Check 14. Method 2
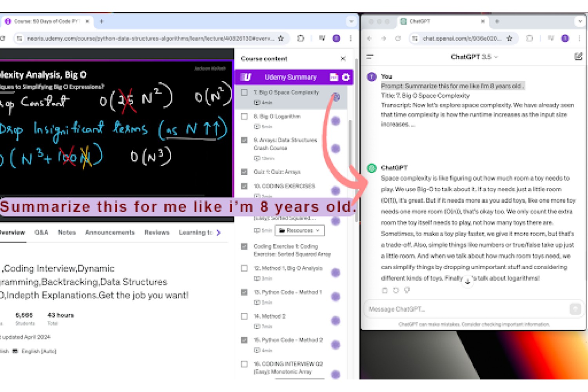Screen dimensions: 588x392 pyautogui.click(x=245, y=316)
